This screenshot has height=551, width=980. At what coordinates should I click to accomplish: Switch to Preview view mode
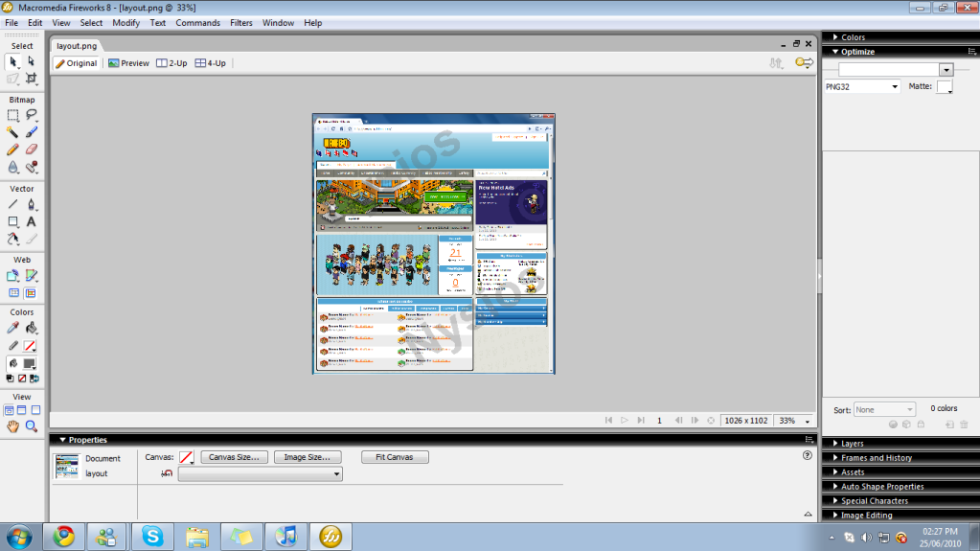pos(128,63)
